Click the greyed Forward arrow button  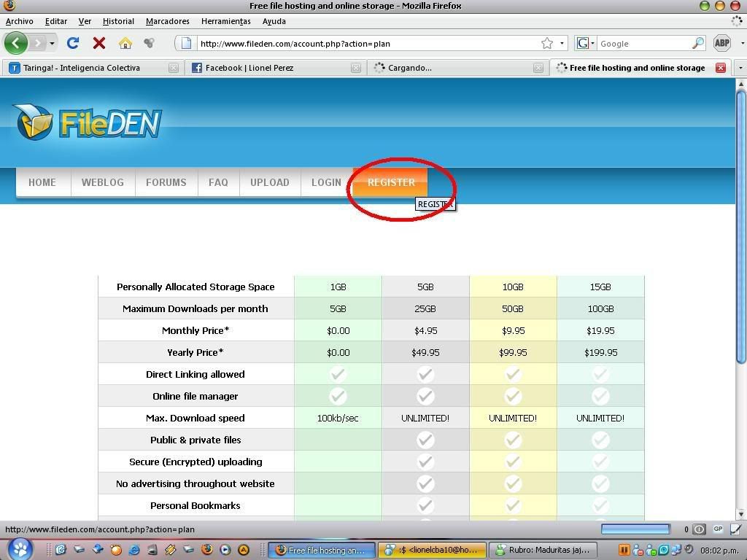pos(38,43)
